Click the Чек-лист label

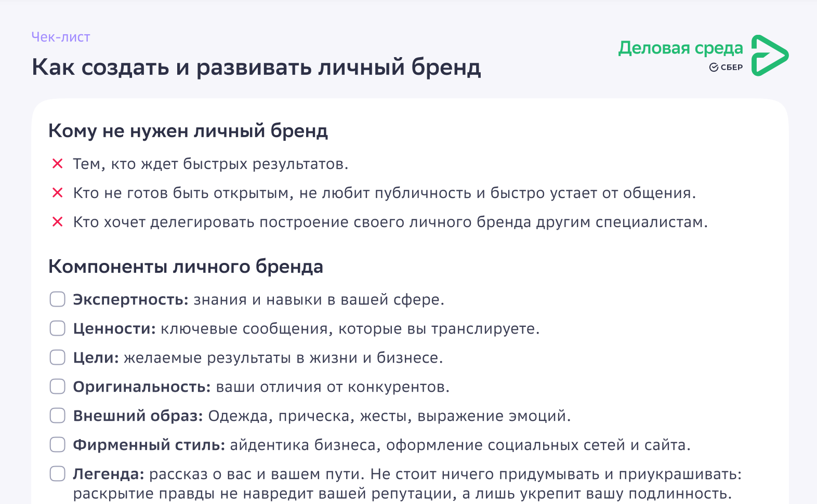click(x=61, y=37)
